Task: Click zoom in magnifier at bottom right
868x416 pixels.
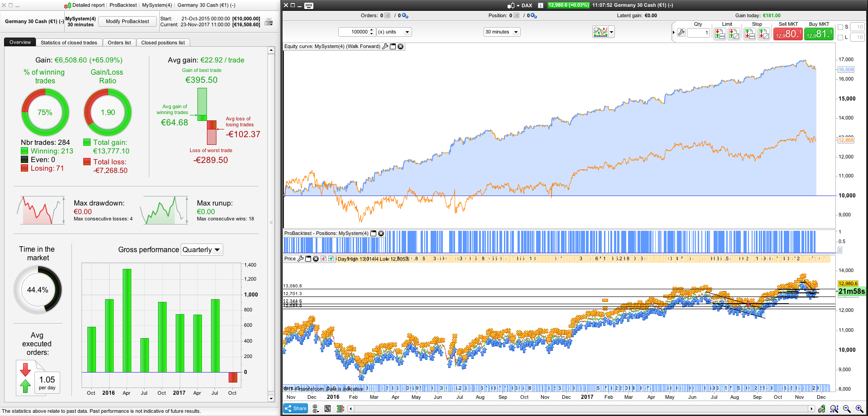Action: 859,409
